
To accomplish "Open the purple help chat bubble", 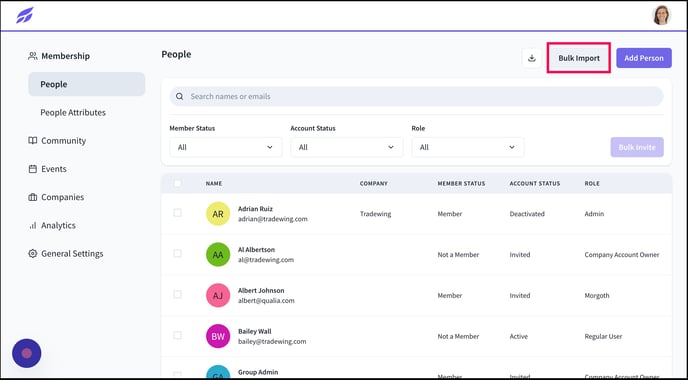I will pyautogui.click(x=27, y=353).
